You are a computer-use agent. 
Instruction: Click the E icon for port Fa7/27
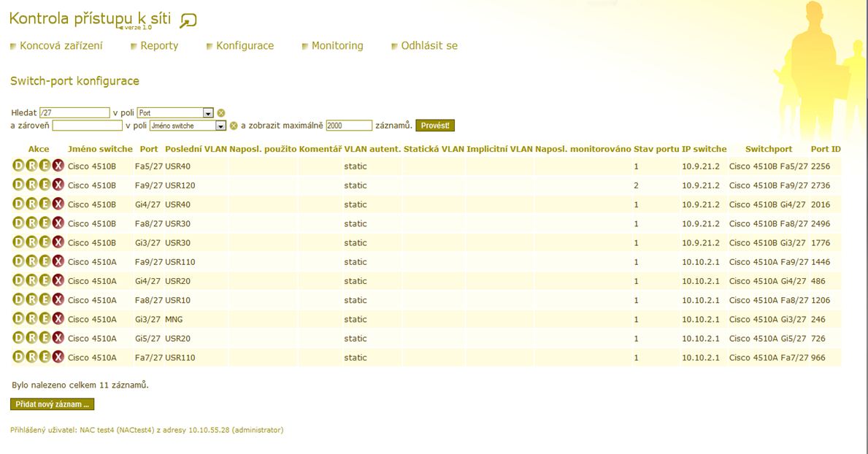pyautogui.click(x=45, y=357)
